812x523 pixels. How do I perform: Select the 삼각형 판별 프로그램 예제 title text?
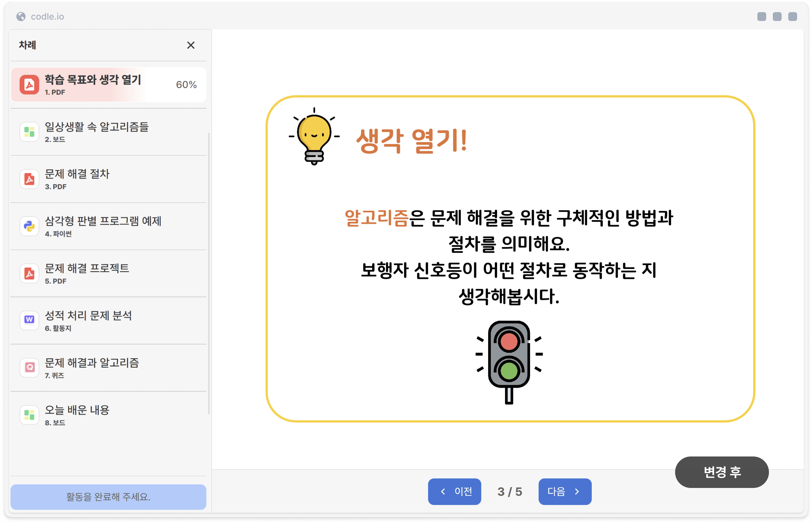click(x=103, y=221)
